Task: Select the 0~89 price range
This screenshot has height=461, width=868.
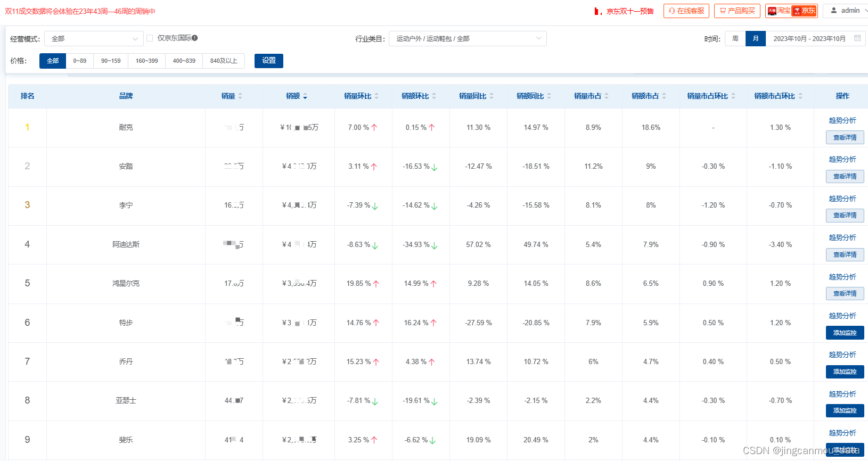Action: [80, 61]
